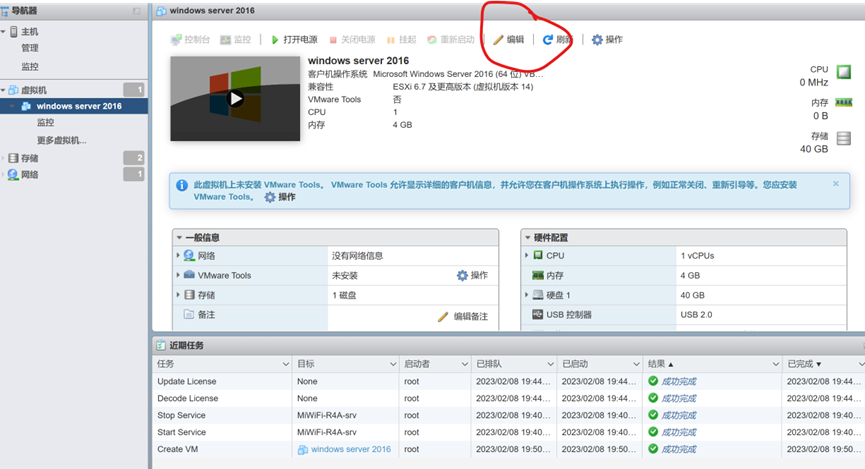Select 监控 under host in navigator
Viewport: 865px width, 469px height.
tap(30, 66)
